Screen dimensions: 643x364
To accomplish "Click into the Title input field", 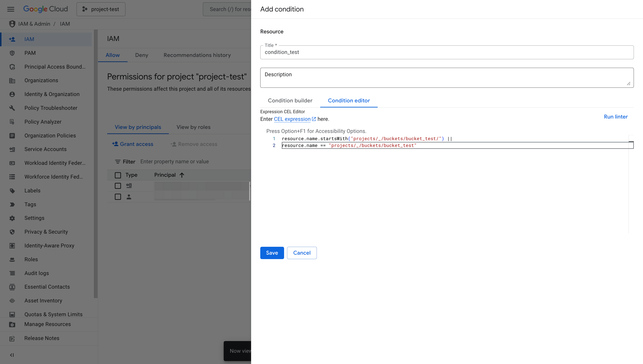I will pos(447,52).
